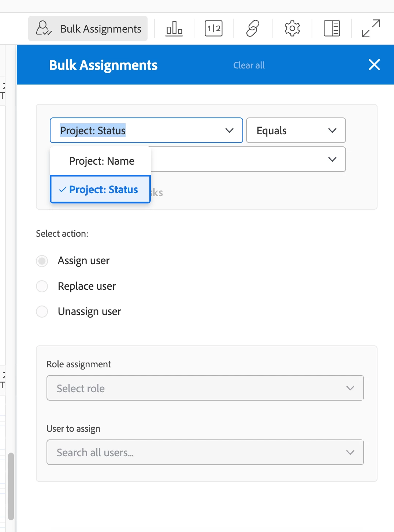394x532 pixels.
Task: Click the Clear all link
Action: coord(249,65)
